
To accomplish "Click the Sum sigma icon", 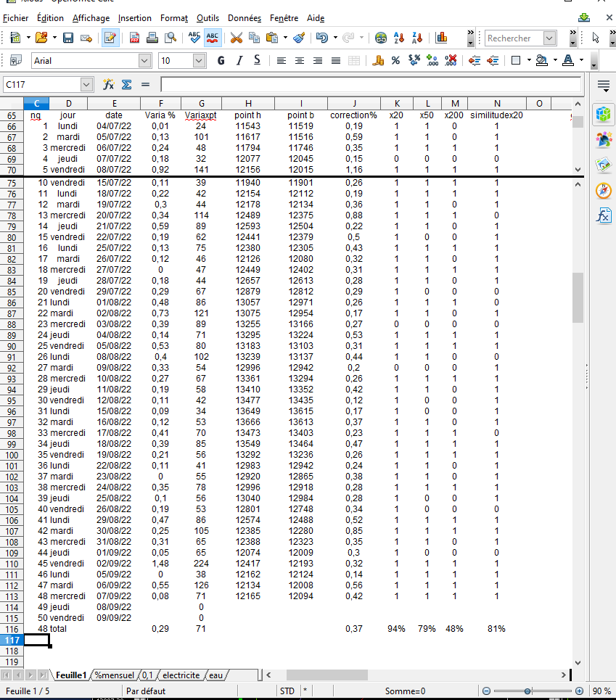I will click(x=126, y=85).
